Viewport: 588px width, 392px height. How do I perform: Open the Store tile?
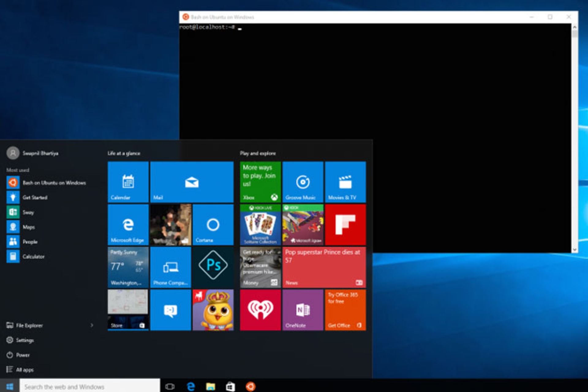[128, 310]
